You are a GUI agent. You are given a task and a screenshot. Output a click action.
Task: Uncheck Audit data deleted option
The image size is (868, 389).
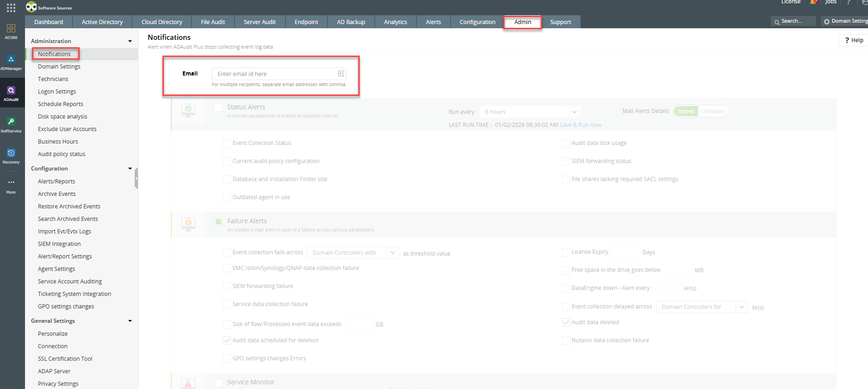(x=566, y=322)
